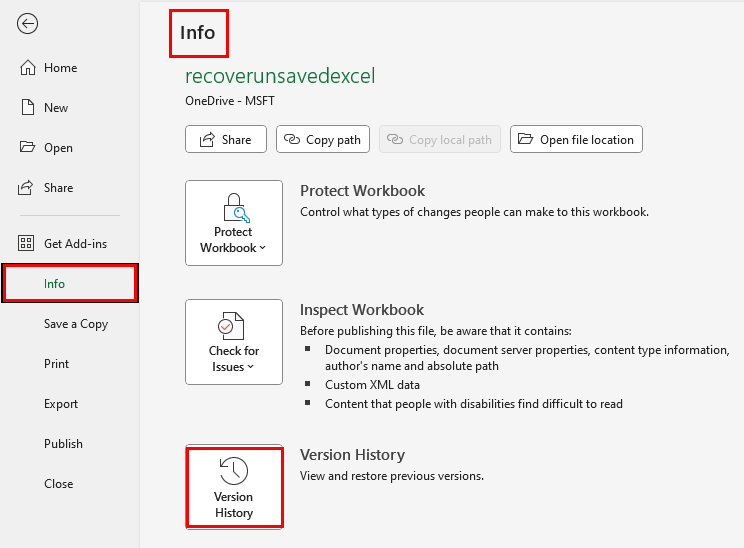Choose Save a Copy in sidebar
Image resolution: width=744 pixels, height=548 pixels.
pyautogui.click(x=76, y=324)
